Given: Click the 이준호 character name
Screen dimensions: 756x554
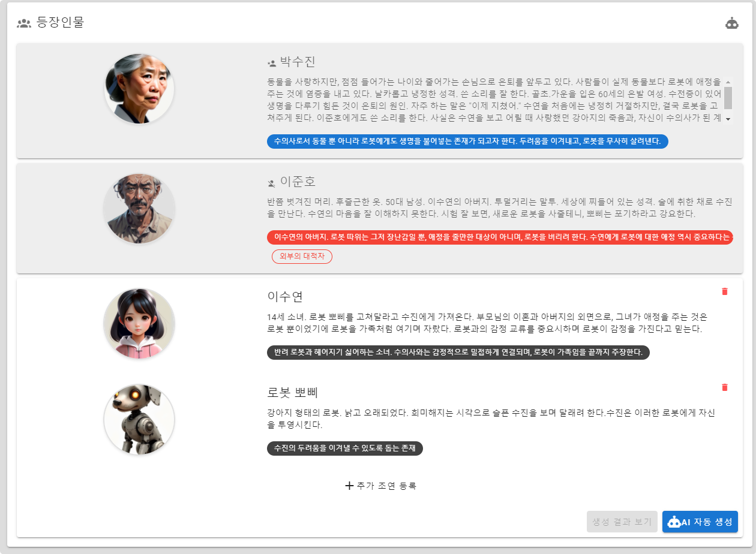Looking at the screenshot, I should tap(298, 182).
